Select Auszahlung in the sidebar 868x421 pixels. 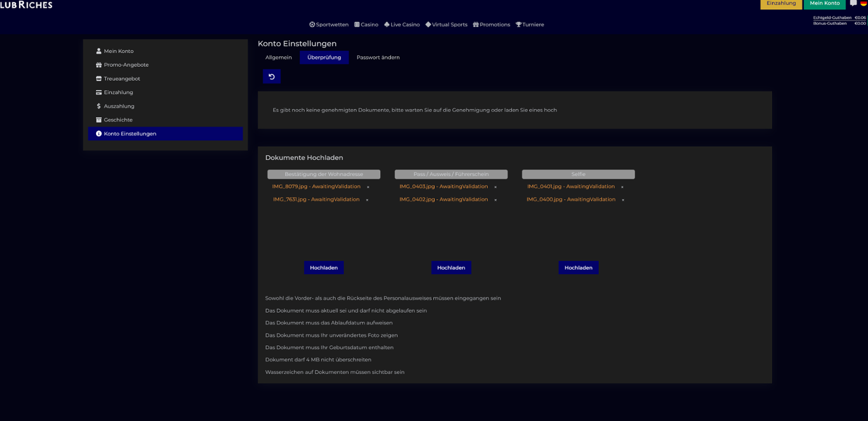tap(119, 106)
